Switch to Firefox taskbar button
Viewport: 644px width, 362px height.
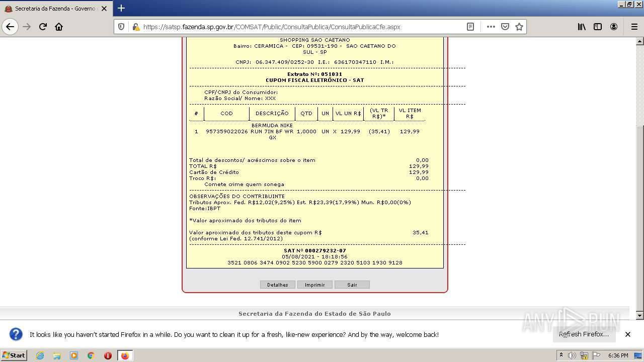pyautogui.click(x=125, y=355)
